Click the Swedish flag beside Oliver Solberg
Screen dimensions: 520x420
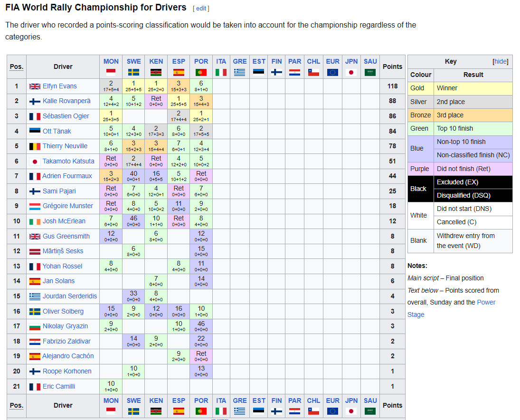click(35, 312)
